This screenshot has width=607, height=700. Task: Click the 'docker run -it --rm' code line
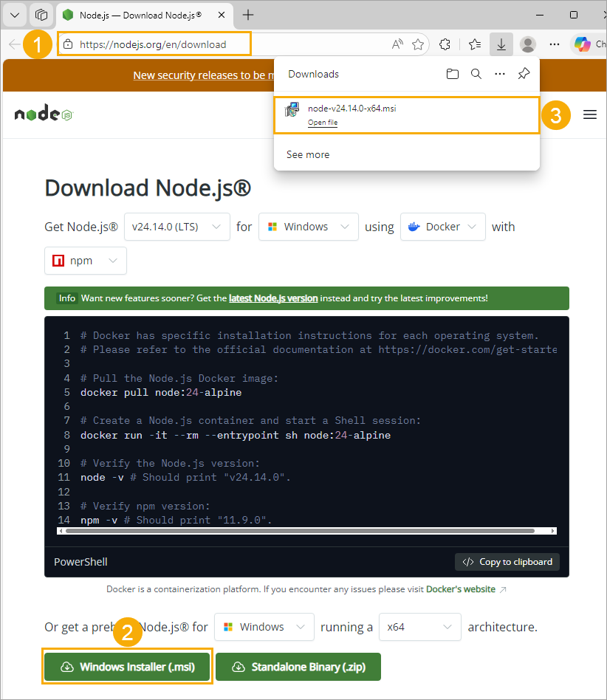pos(236,435)
